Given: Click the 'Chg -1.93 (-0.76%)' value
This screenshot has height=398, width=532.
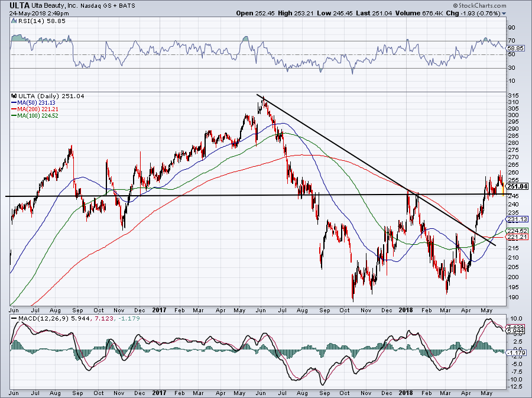Looking at the screenshot, I should point(473,13).
